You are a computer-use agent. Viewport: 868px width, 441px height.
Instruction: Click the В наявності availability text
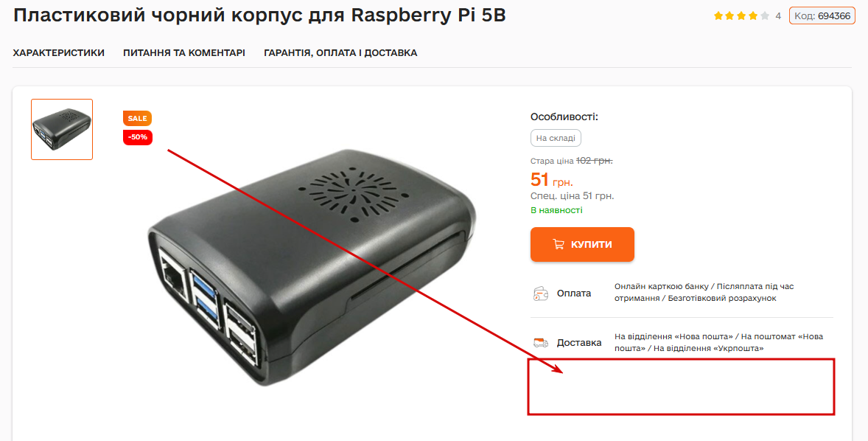(556, 210)
